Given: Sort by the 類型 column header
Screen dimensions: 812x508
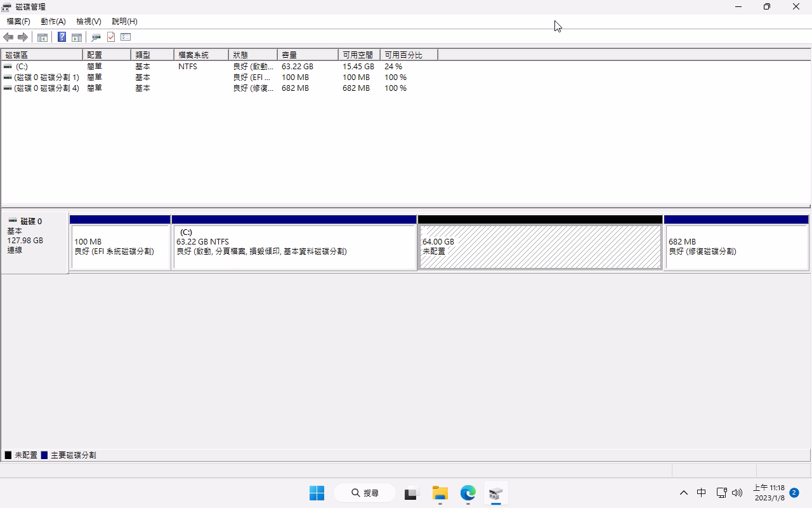Looking at the screenshot, I should pyautogui.click(x=152, y=55).
